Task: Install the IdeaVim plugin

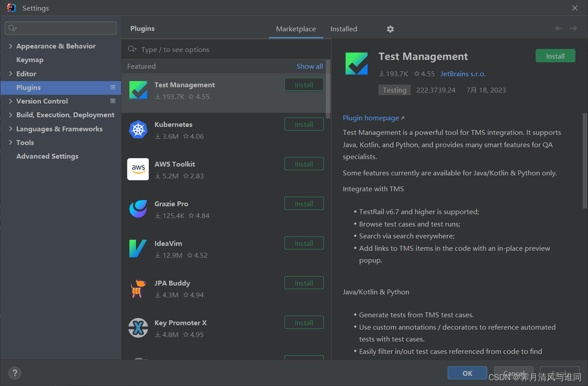Action: coord(304,243)
